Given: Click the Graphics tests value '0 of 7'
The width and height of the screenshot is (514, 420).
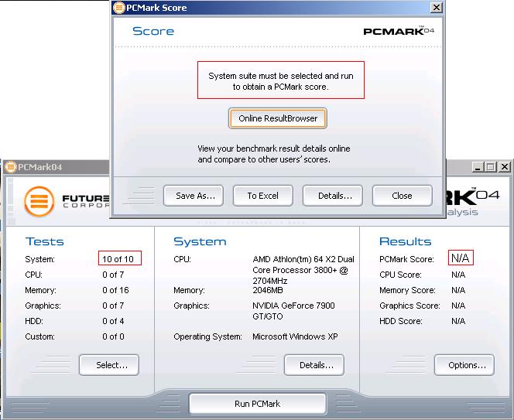Looking at the screenshot, I should click(113, 306).
